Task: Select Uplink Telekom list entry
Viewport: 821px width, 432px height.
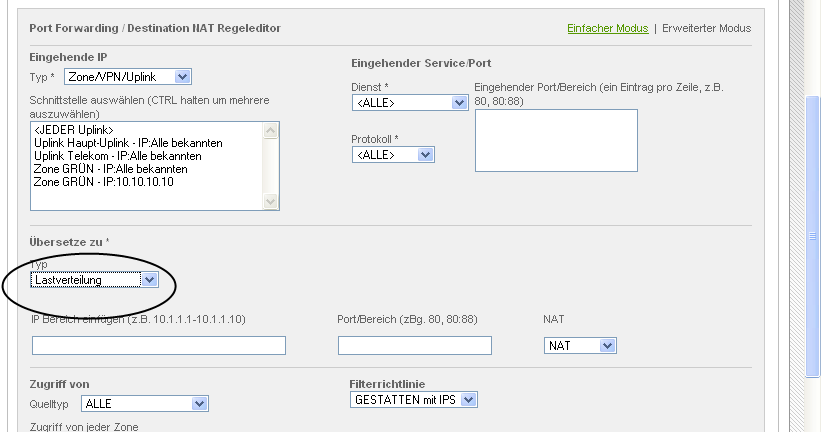Action: click(118, 157)
